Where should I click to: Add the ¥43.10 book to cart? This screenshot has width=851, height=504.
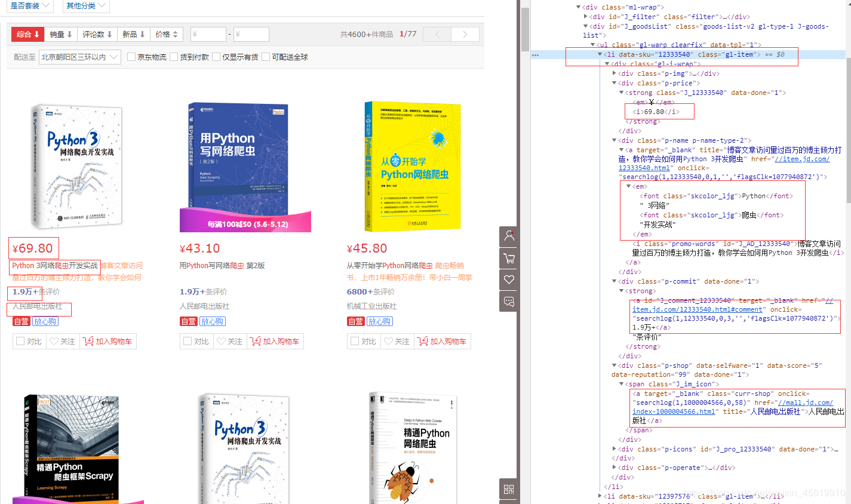tap(275, 342)
